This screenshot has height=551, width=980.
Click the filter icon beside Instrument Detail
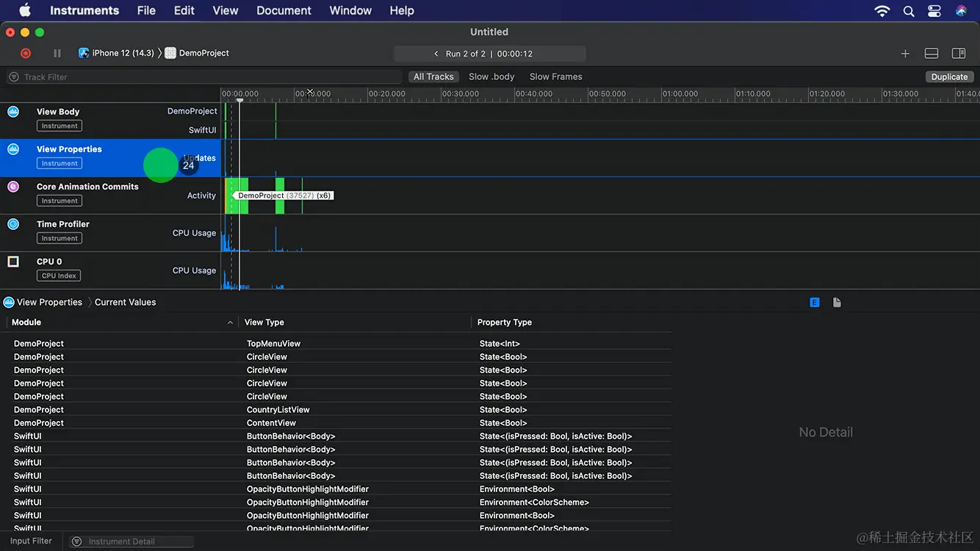point(76,541)
